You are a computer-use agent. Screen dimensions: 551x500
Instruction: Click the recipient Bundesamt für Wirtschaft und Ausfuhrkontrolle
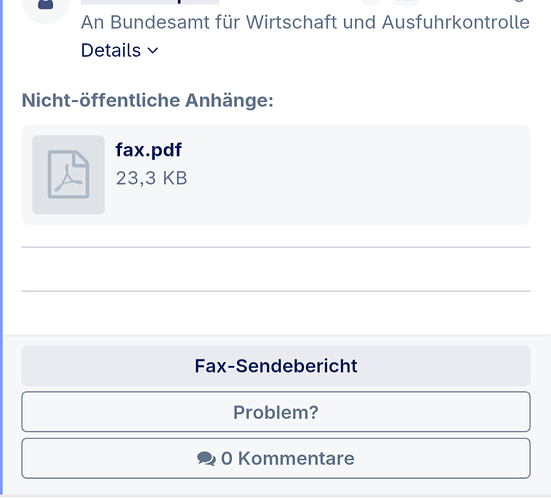click(x=319, y=22)
